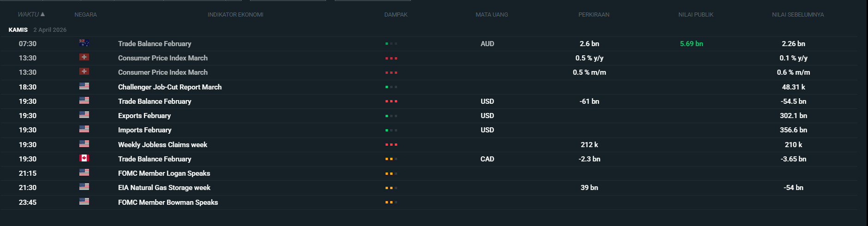The width and height of the screenshot is (868, 226).
Task: Click the NILAI SEBELUMNYA column header
Action: coord(797,15)
